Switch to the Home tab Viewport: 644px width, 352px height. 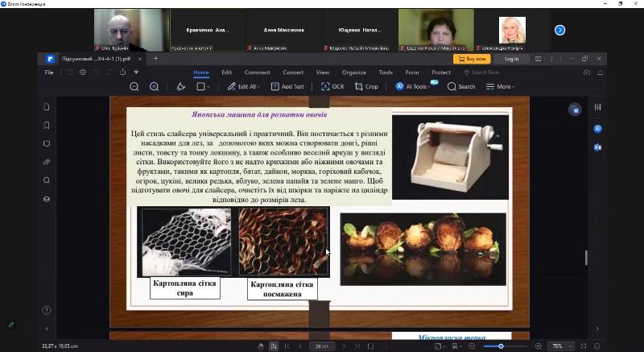pos(201,72)
